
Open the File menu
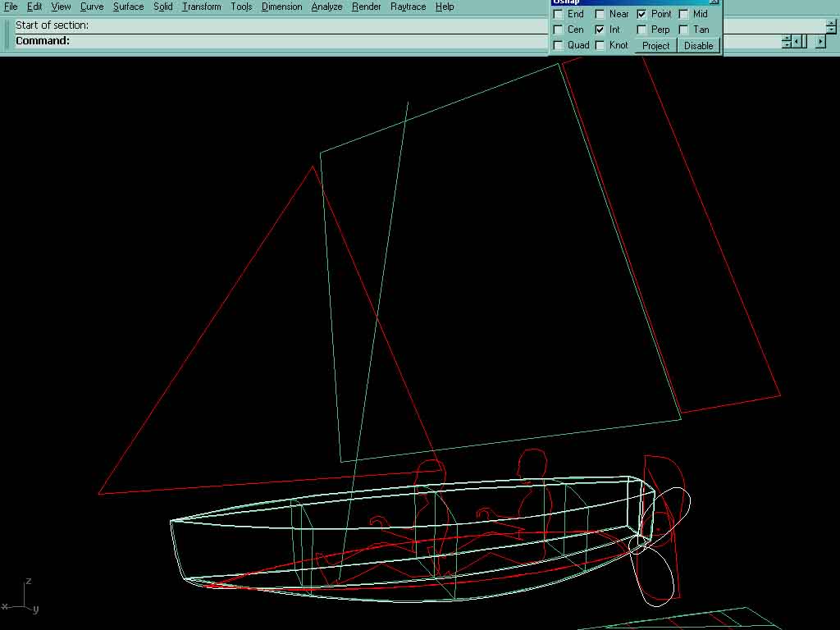(11, 7)
